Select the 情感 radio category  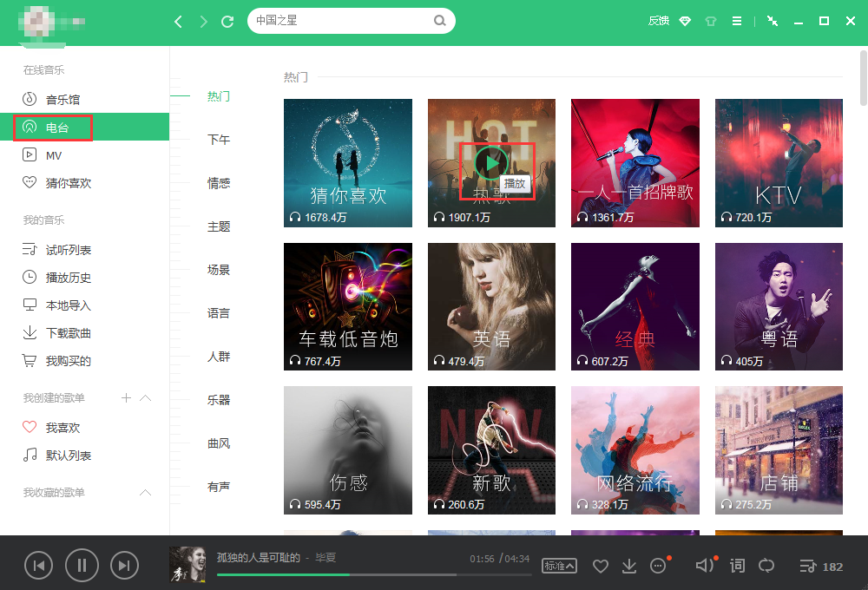219,183
